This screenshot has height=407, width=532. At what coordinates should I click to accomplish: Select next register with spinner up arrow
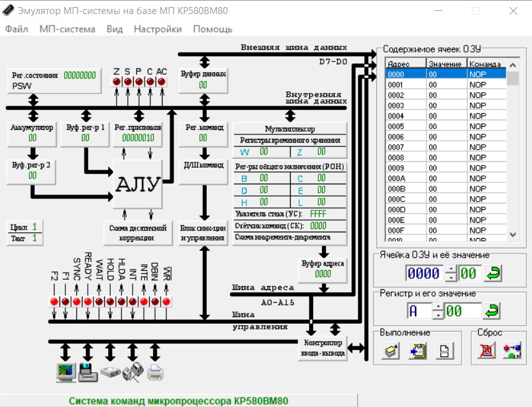tap(438, 307)
